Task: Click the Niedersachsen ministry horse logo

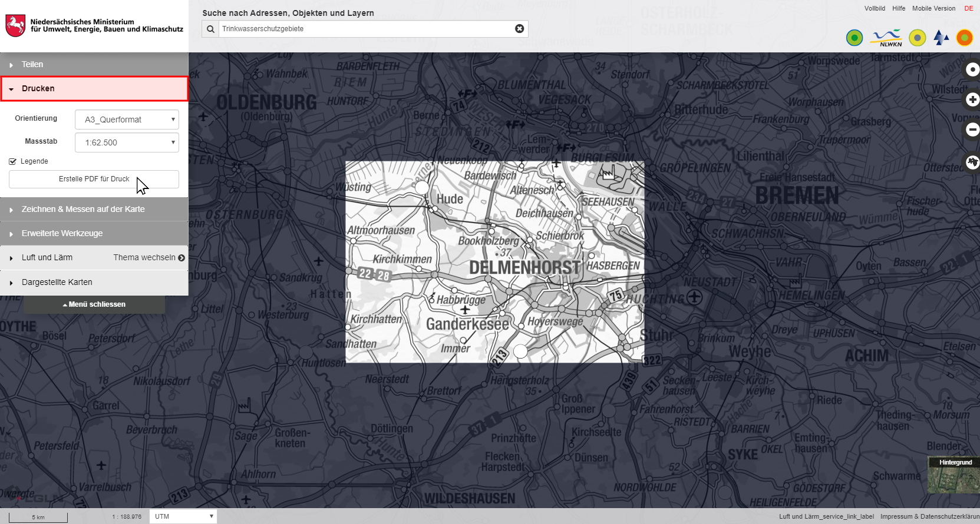Action: click(15, 26)
